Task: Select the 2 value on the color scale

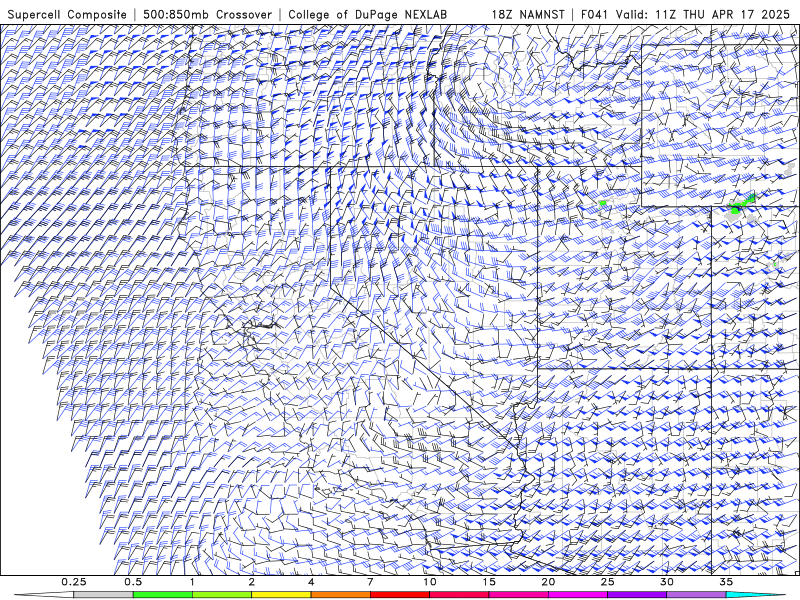Action: click(x=252, y=582)
